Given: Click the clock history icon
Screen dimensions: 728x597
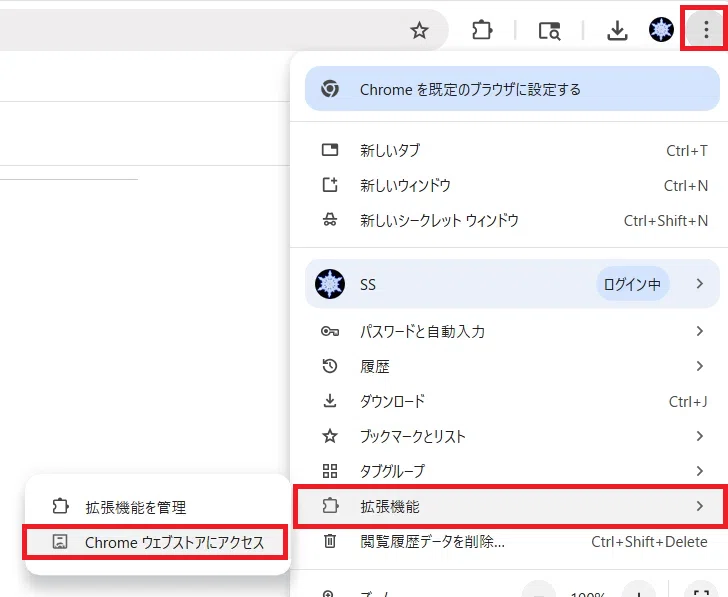Looking at the screenshot, I should [x=330, y=366].
